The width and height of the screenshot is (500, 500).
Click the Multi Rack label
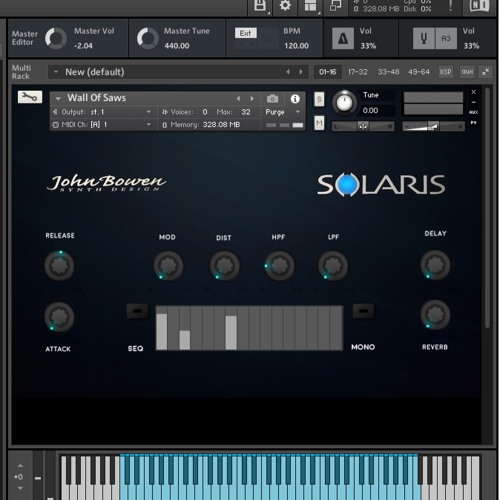[21, 72]
